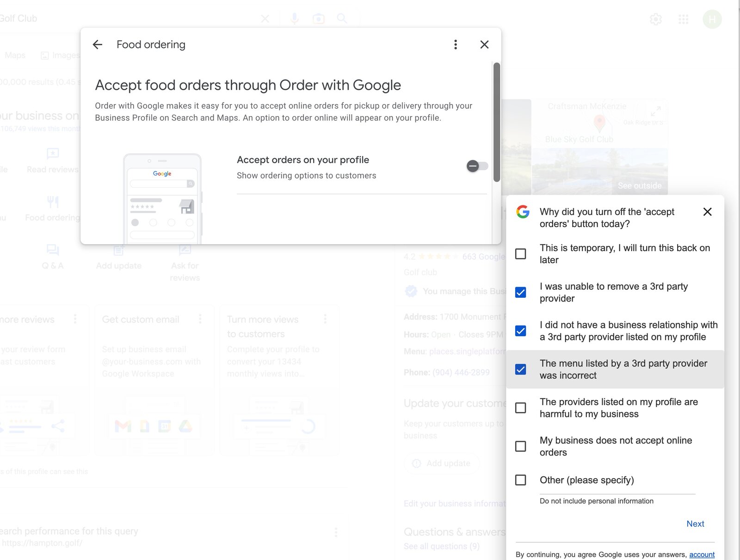Check 'providers listed are harmful to my business'
Image resolution: width=740 pixels, height=560 pixels.
(520, 408)
